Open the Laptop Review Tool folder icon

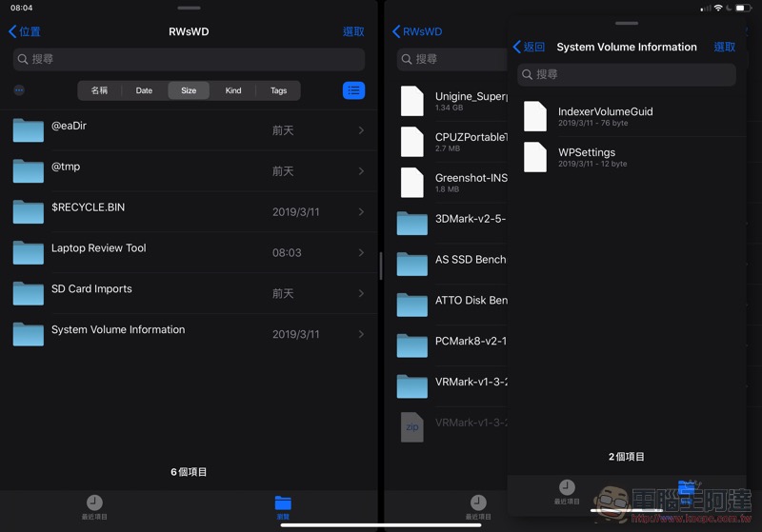click(x=29, y=252)
